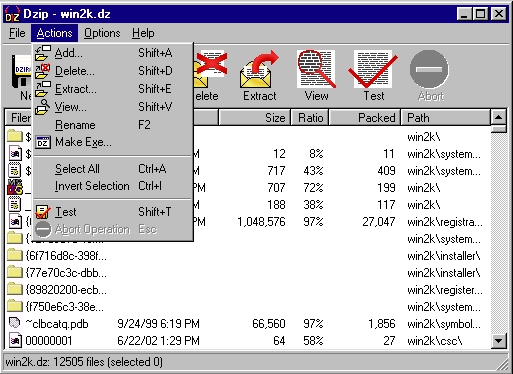This screenshot has height=374, width=513.
Task: Click the Abort toolbar icon
Action: click(429, 69)
